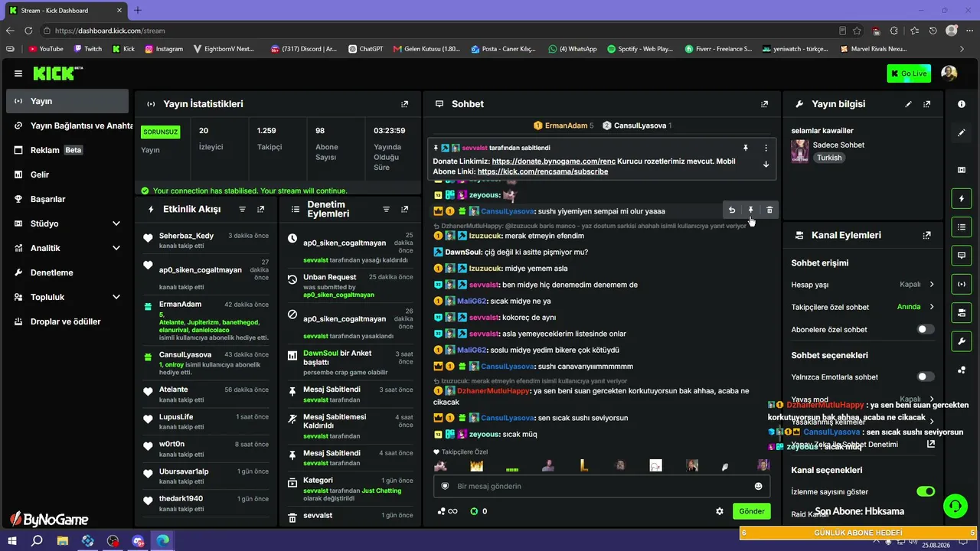Viewport: 980px width, 551px height.
Task: Click ErmanAdam in the activity feed
Action: pyautogui.click(x=180, y=304)
